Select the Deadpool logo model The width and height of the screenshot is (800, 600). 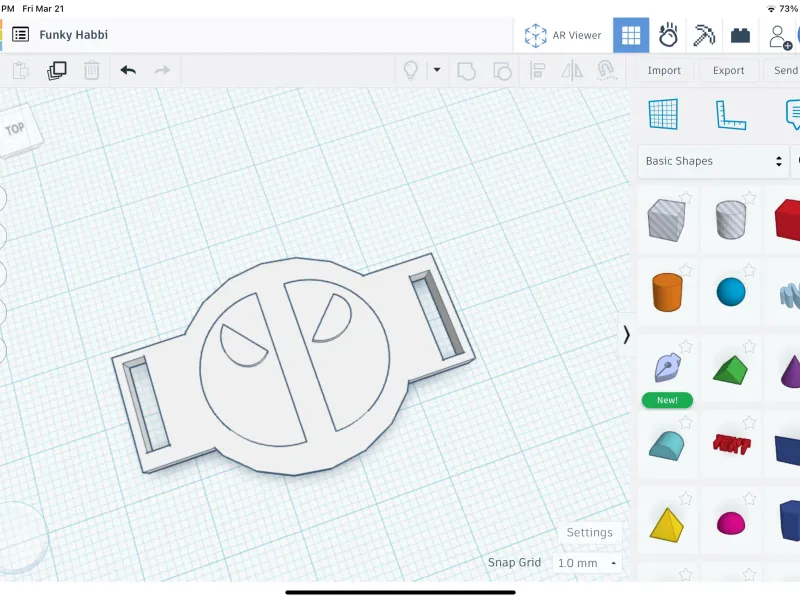293,365
